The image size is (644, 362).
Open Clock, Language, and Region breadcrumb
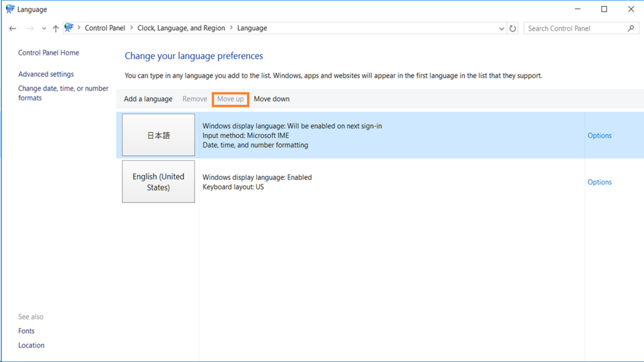click(x=181, y=28)
